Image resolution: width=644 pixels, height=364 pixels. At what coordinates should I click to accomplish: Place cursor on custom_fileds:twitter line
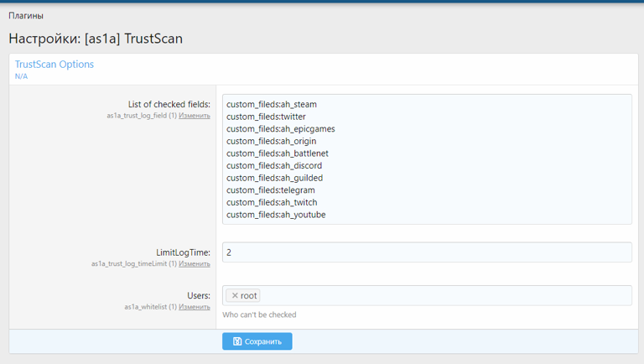click(x=266, y=117)
